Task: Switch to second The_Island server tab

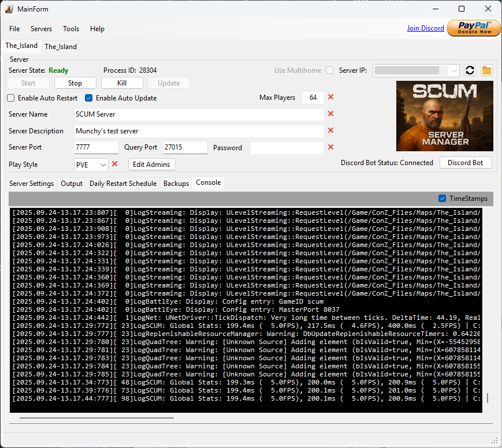Action: click(61, 47)
